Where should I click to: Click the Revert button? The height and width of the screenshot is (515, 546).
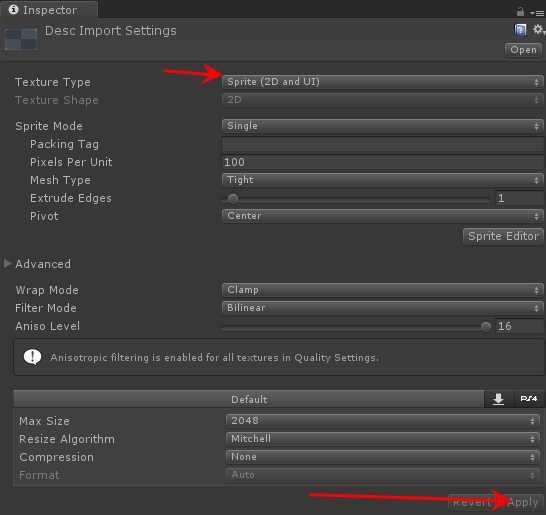coord(475,502)
